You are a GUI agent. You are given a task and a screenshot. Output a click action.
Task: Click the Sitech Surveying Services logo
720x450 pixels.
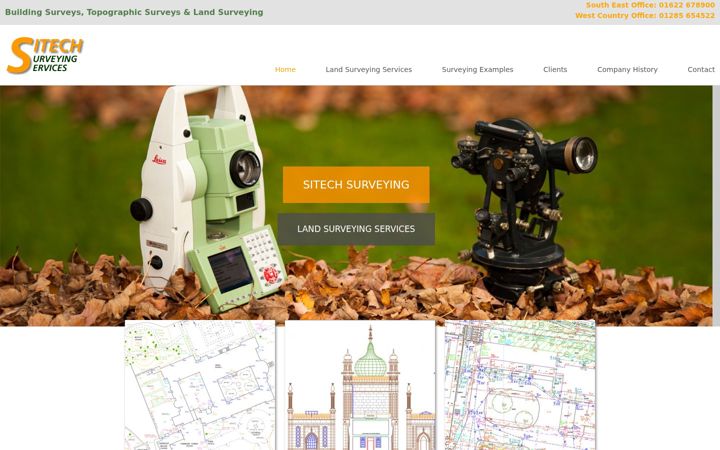pos(45,55)
